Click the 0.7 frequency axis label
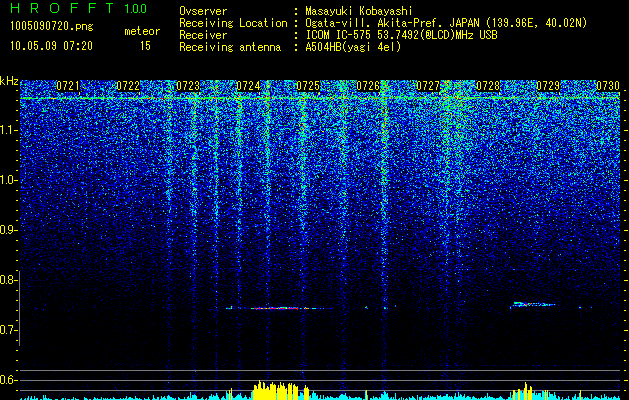Screen dimensions: 629x400 [x=9, y=330]
